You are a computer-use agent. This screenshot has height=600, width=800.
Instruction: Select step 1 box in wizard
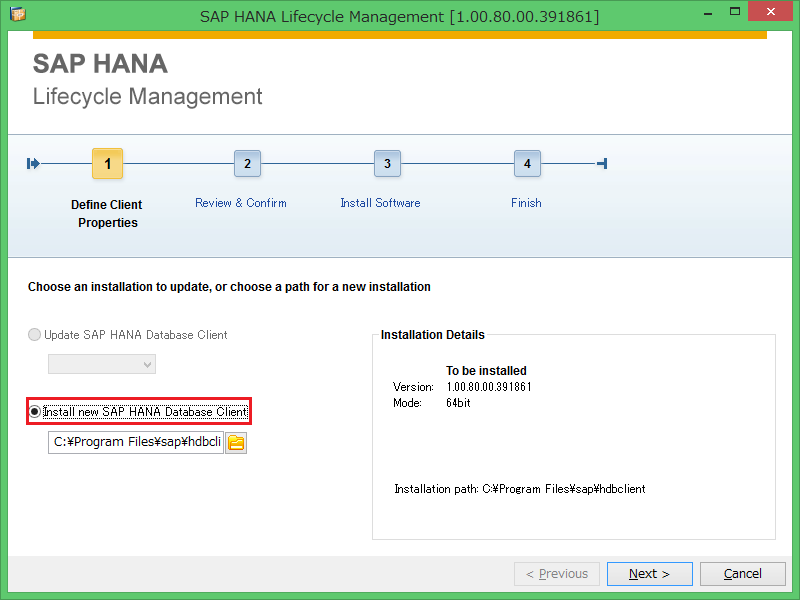108,164
